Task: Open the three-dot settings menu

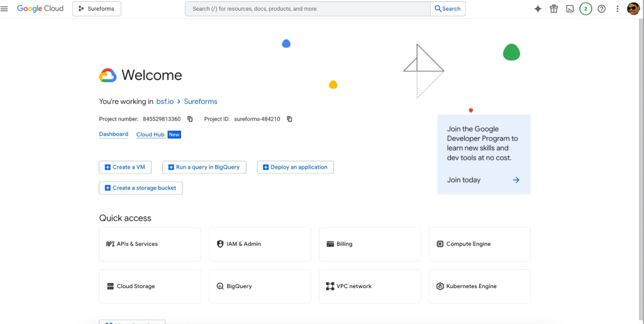Action: coord(618,9)
